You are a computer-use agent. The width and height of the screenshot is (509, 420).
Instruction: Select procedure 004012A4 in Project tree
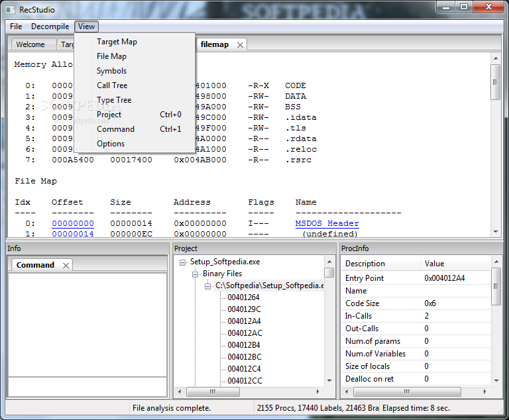tap(244, 321)
